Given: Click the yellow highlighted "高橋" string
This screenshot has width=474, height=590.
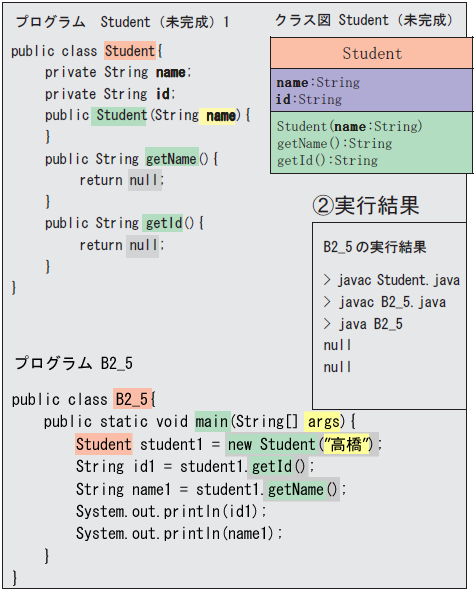Looking at the screenshot, I should pos(347,444).
